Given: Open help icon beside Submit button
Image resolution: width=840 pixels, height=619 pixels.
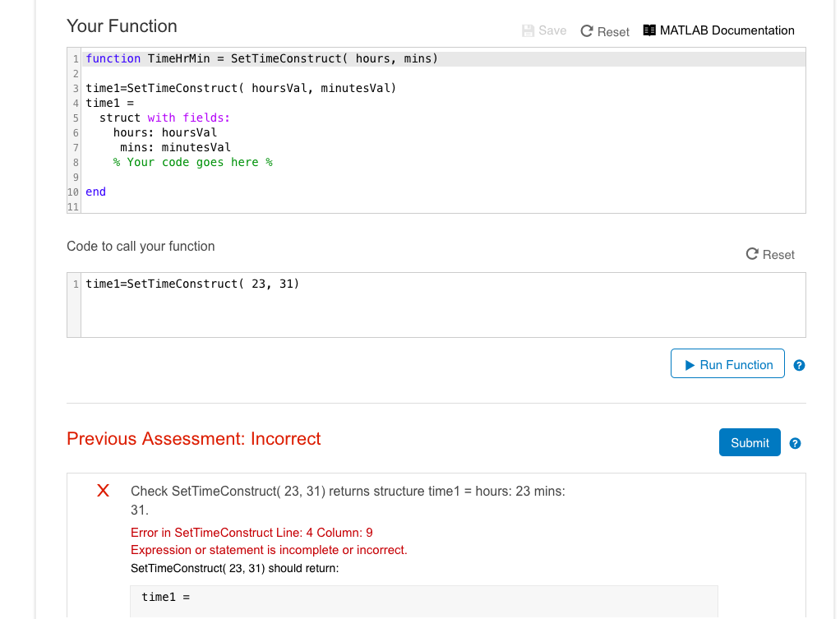Looking at the screenshot, I should click(x=795, y=443).
